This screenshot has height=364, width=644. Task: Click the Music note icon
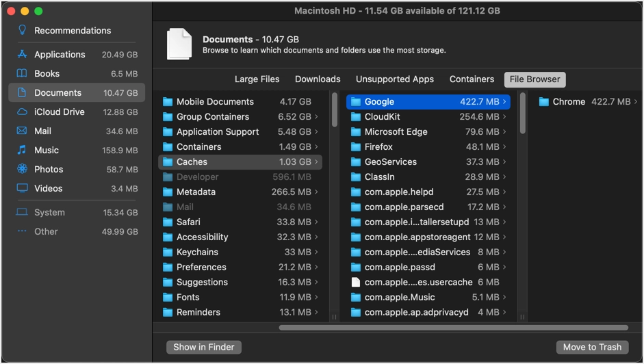[22, 150]
